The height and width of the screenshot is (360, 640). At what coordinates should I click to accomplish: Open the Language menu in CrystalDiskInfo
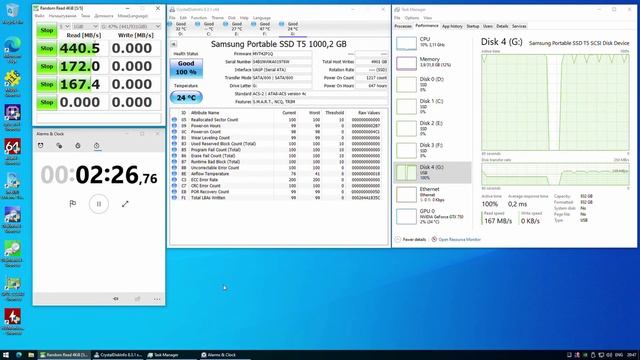click(x=262, y=18)
